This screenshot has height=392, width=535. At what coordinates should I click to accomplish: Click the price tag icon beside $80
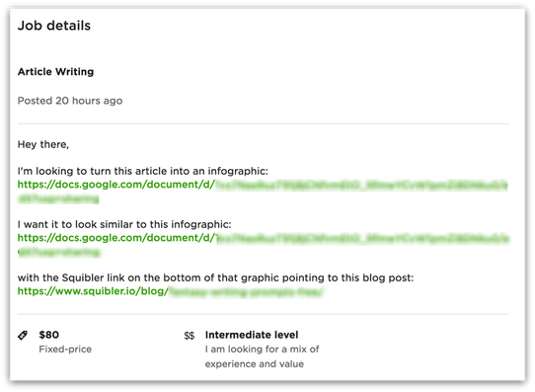[23, 335]
